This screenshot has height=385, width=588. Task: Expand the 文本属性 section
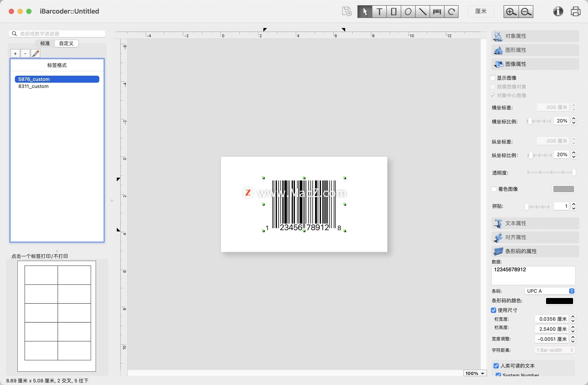pyautogui.click(x=535, y=224)
